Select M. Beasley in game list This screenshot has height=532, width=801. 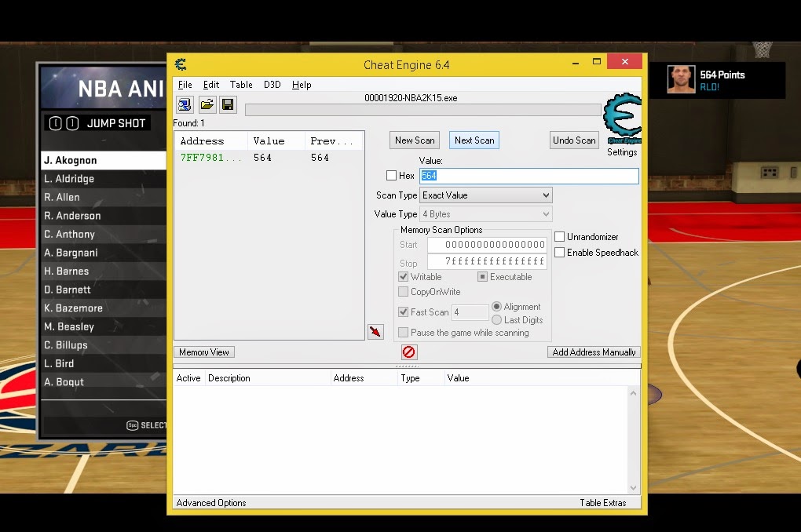click(x=104, y=326)
